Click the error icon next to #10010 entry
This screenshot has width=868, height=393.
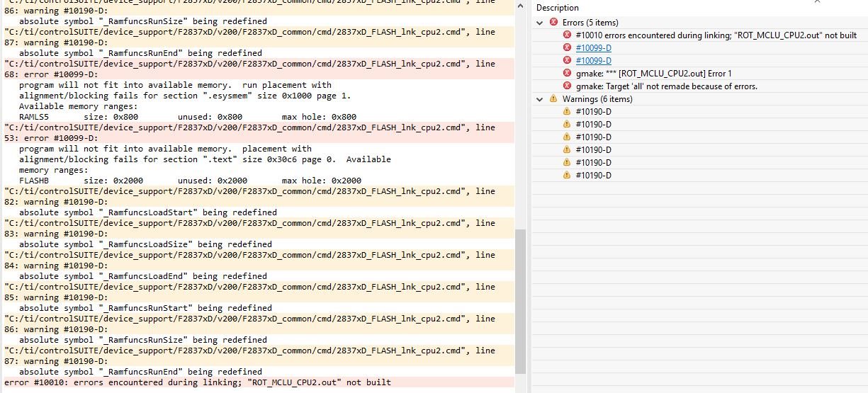coord(567,35)
